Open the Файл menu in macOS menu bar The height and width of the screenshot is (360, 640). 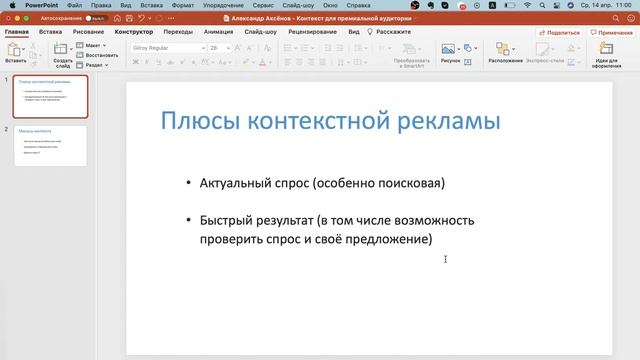point(74,5)
